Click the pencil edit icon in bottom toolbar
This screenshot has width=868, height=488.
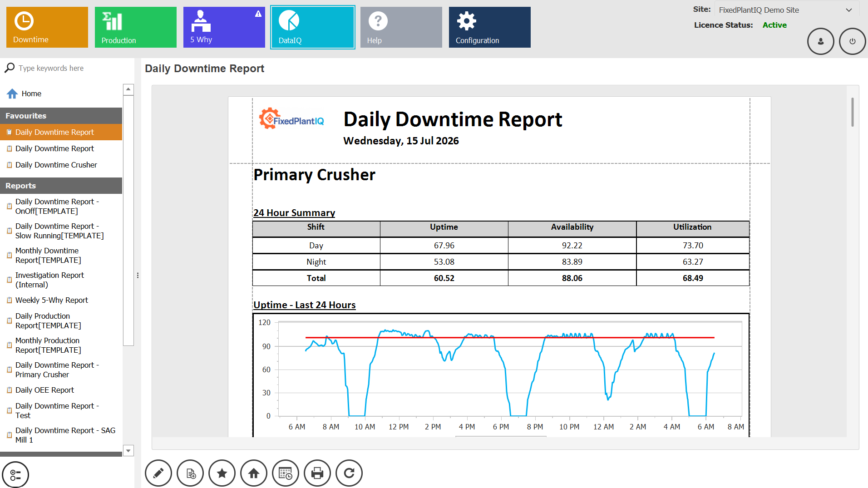point(158,473)
